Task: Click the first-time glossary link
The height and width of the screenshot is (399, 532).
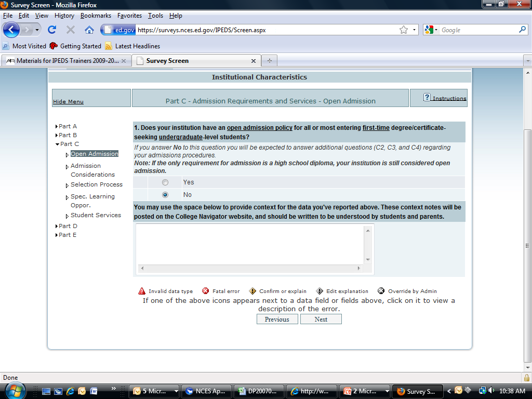Action: [x=376, y=128]
